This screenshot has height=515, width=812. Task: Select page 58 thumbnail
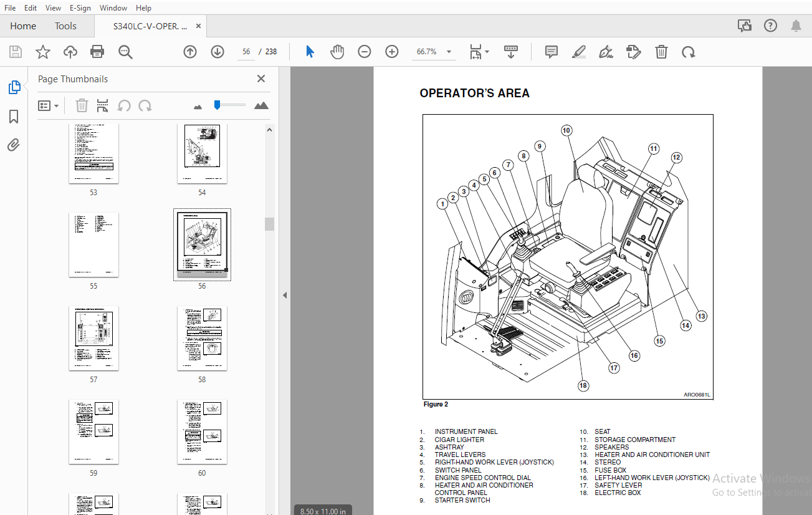click(202, 339)
